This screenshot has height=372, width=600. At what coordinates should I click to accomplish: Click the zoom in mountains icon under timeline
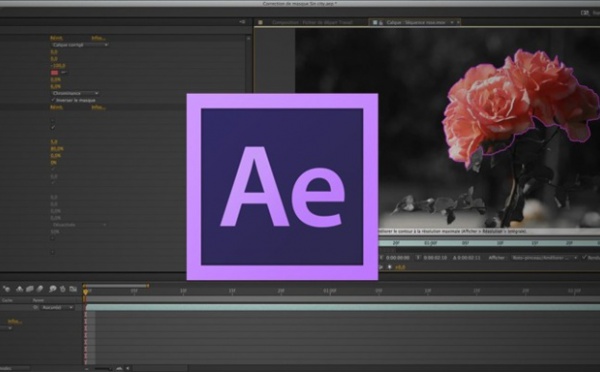[x=119, y=369]
